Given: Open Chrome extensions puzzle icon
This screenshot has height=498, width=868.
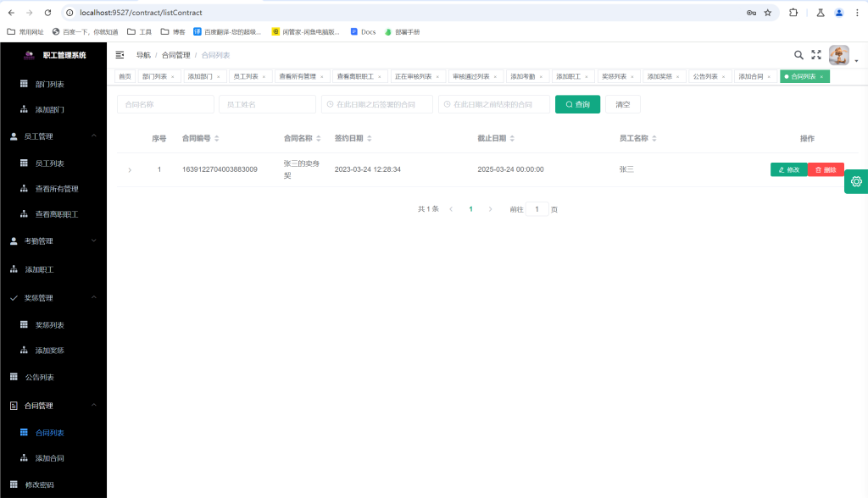Looking at the screenshot, I should point(793,13).
